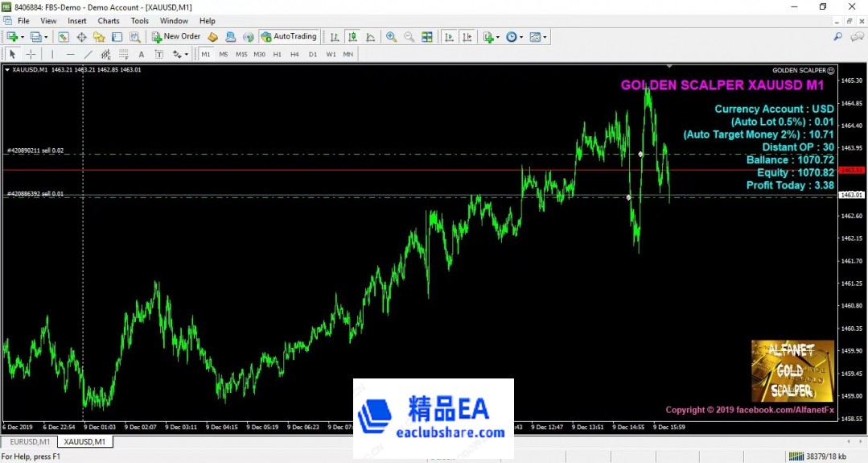Switch chart to bar chart type
868x463 pixels.
click(x=335, y=37)
